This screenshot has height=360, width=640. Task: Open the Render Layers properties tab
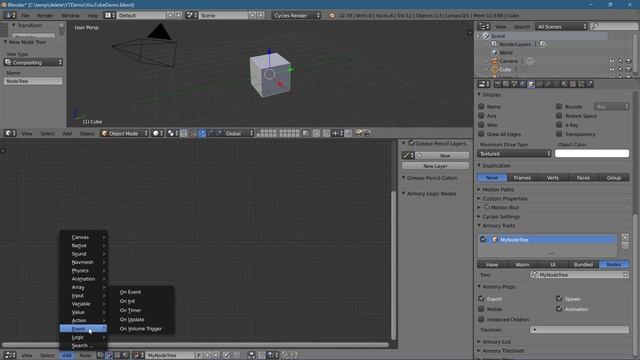[x=506, y=84]
